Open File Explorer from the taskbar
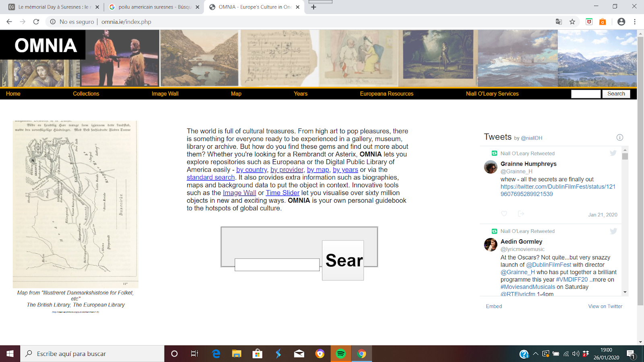Screen dimensions: 644x362 237,354
